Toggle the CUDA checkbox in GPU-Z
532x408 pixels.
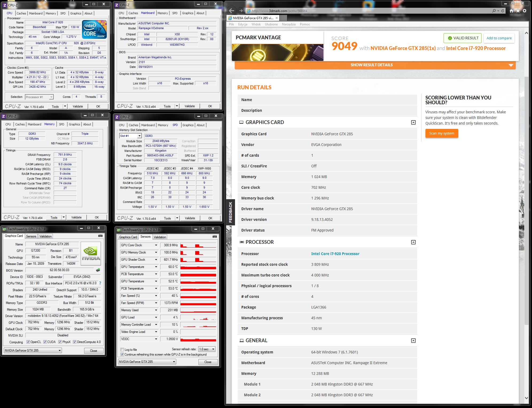[45, 342]
